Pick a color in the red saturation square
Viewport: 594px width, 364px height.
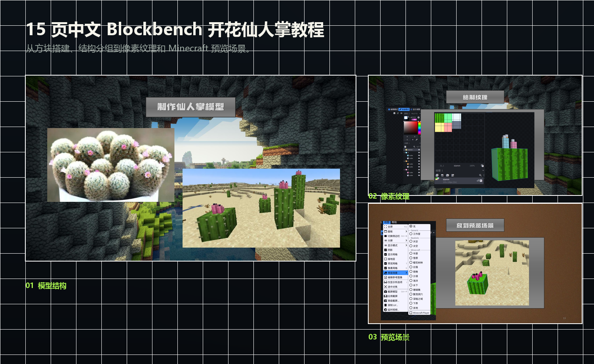coord(411,128)
